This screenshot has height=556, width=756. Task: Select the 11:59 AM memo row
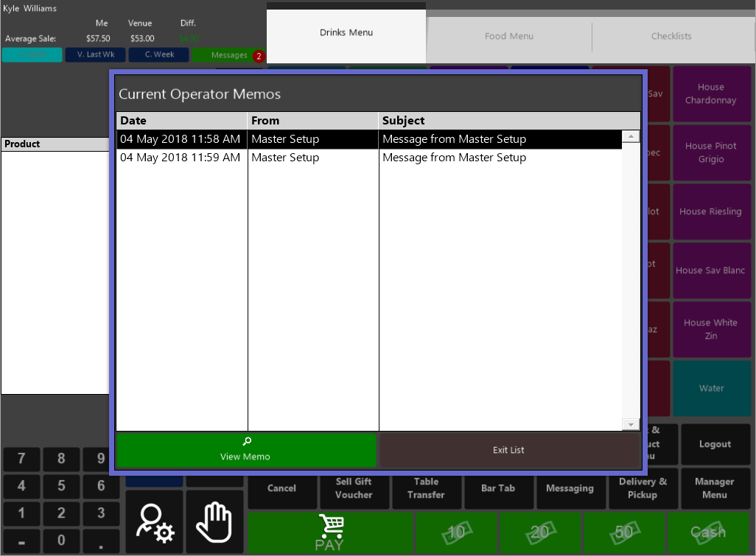pos(368,158)
